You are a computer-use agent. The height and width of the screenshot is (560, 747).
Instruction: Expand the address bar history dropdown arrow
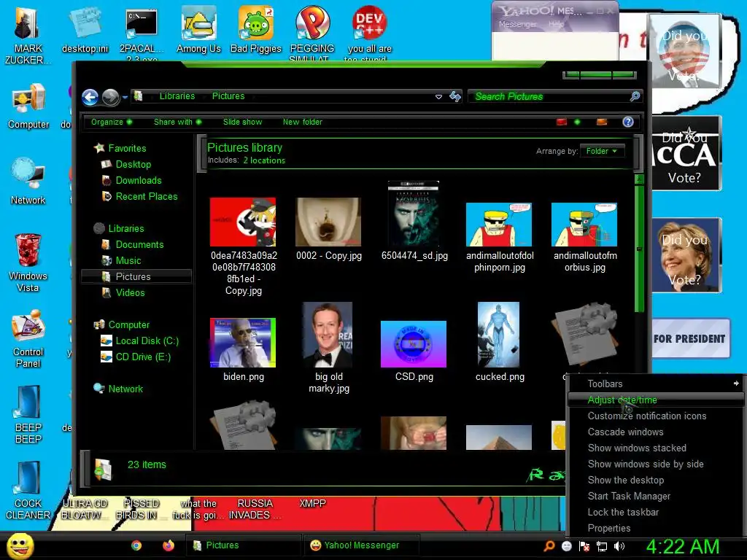tap(438, 97)
